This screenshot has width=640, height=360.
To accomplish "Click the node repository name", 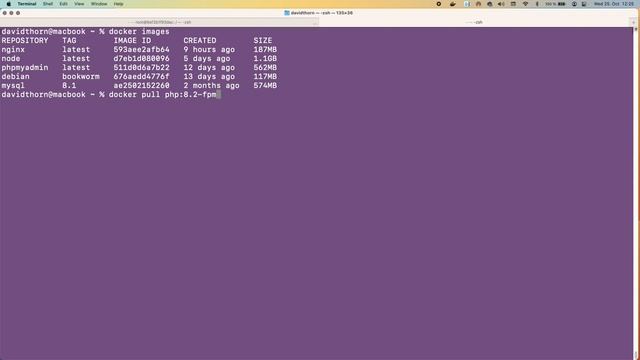I will [x=11, y=58].
